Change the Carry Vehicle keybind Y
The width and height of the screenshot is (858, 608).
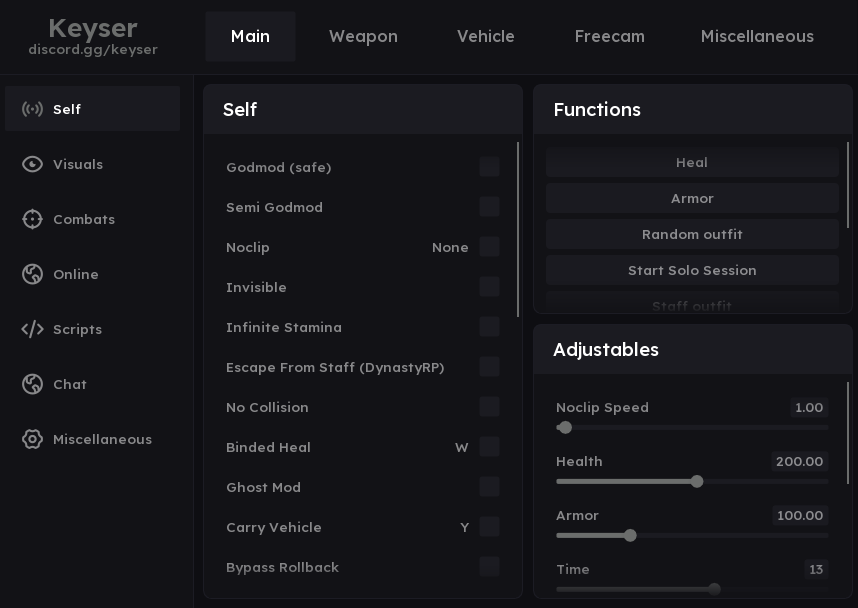(x=464, y=527)
